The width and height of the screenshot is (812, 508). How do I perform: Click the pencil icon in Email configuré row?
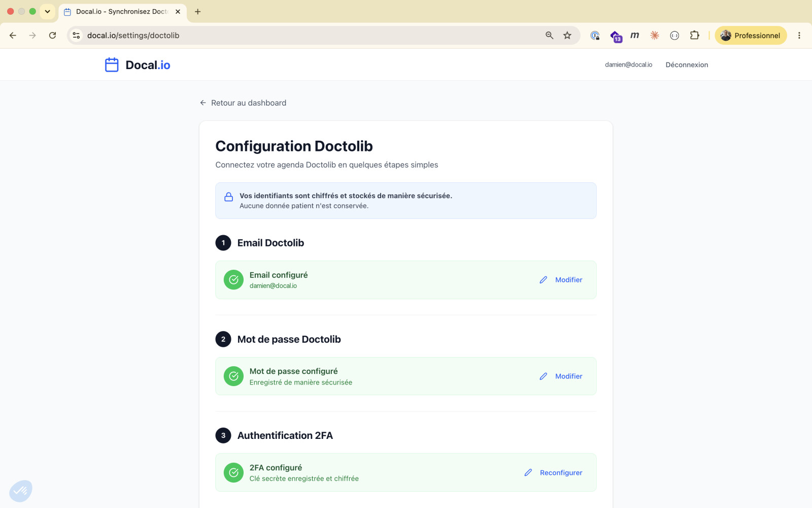click(544, 280)
